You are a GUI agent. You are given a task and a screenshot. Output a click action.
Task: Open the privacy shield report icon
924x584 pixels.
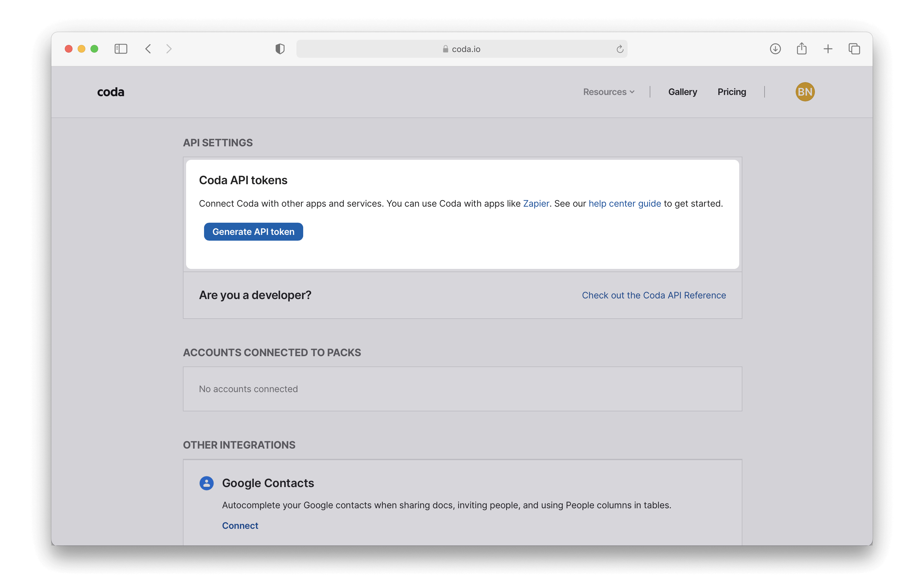point(280,49)
